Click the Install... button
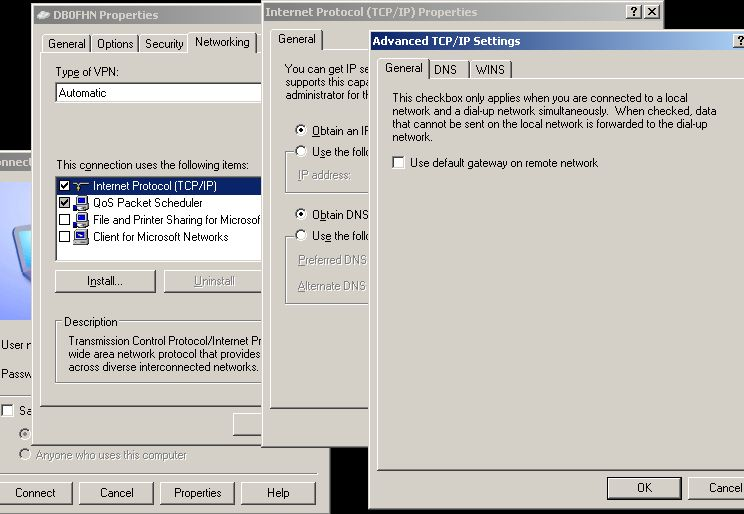744x514 pixels. 105,281
